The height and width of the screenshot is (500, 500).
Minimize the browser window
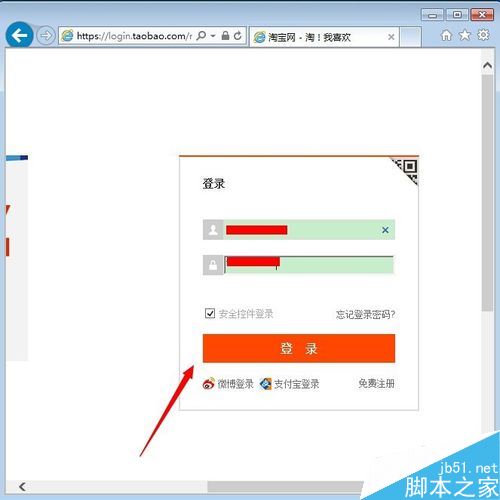[432, 15]
